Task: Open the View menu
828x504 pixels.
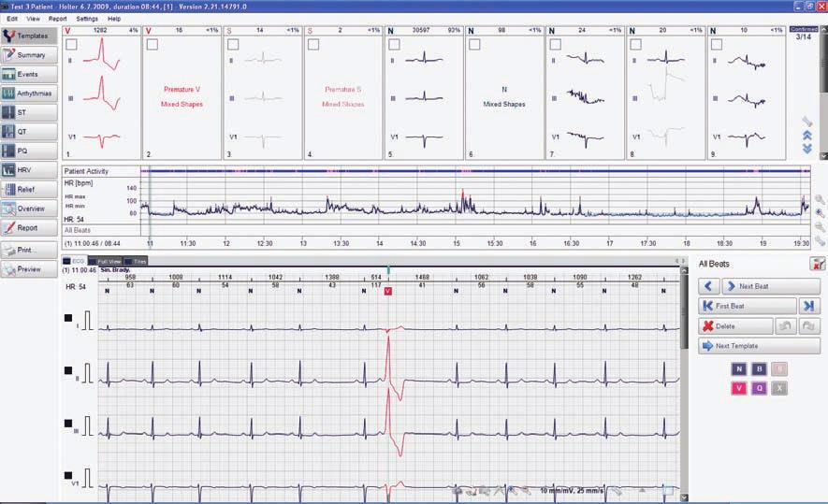Action: 34,19
